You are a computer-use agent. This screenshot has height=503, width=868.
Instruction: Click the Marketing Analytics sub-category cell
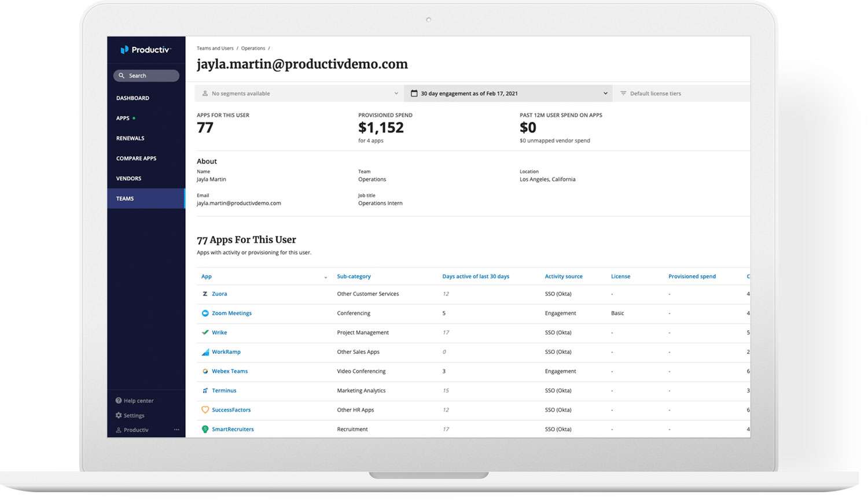click(x=361, y=391)
